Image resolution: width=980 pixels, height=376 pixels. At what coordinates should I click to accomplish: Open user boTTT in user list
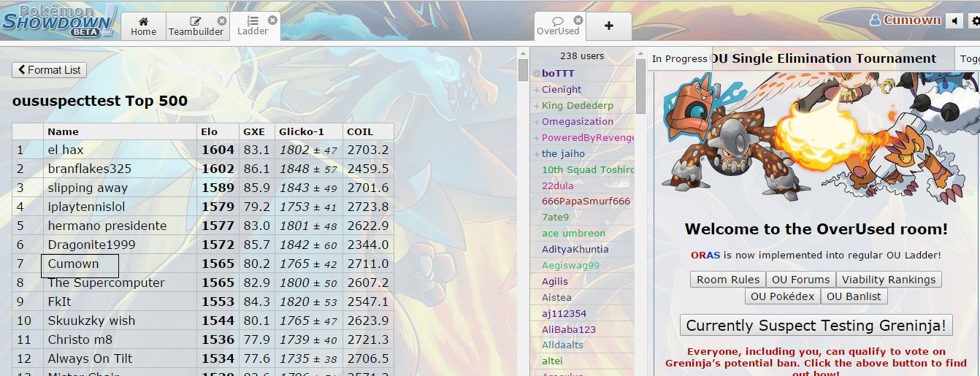click(x=558, y=74)
